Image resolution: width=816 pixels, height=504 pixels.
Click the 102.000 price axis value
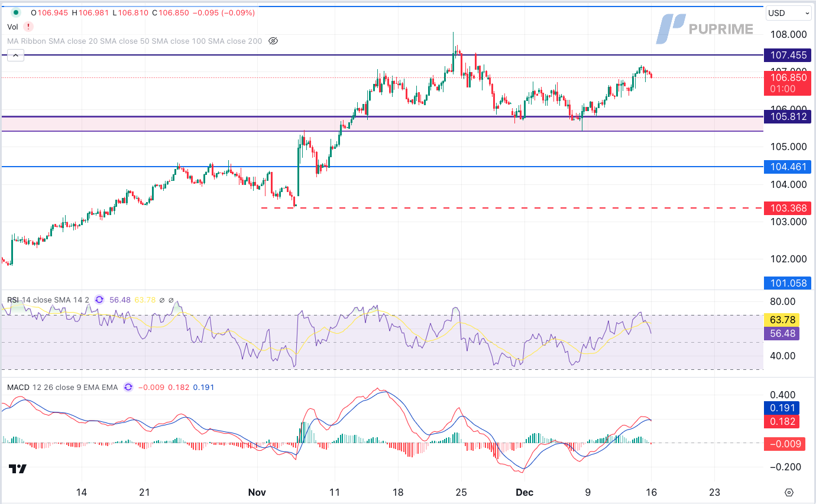(x=788, y=259)
